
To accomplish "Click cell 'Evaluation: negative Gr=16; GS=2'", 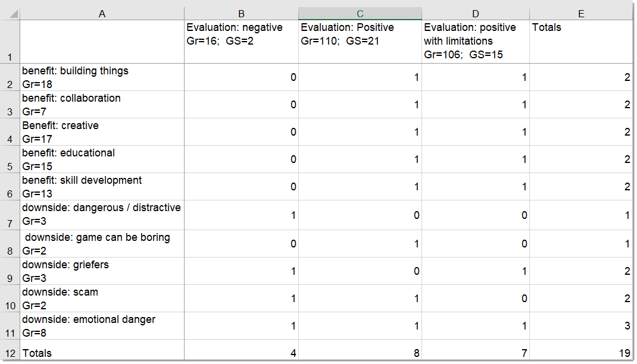I will pyautogui.click(x=241, y=42).
